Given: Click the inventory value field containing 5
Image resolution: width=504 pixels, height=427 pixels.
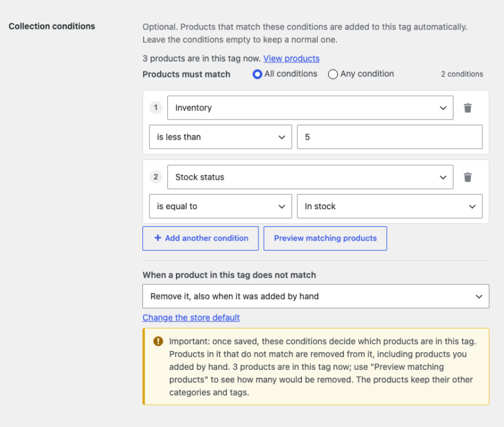Looking at the screenshot, I should (x=390, y=137).
